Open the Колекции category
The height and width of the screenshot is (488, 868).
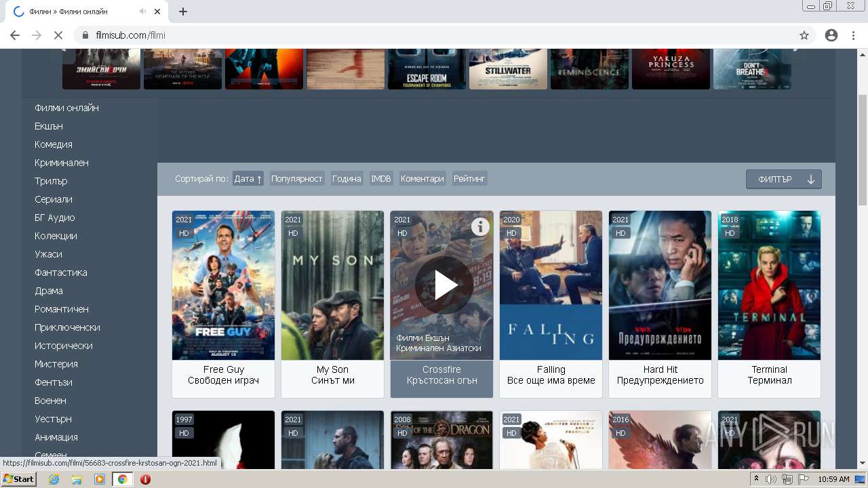tap(56, 236)
